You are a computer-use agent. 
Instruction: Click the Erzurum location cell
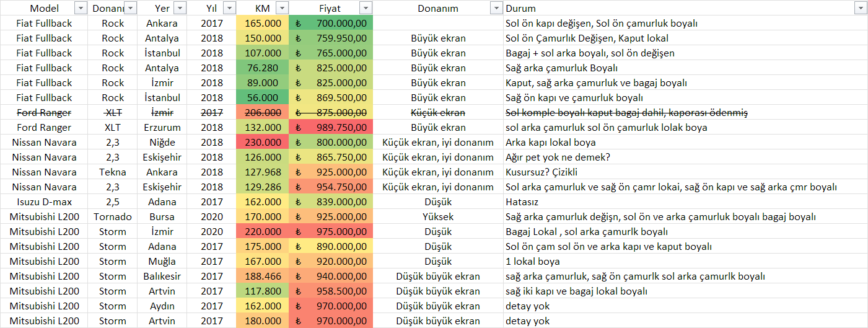[x=163, y=127]
